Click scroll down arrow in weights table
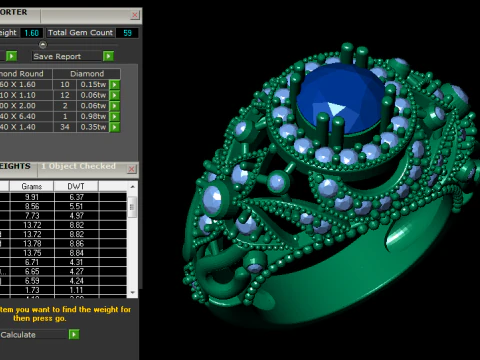480x360 pixels. coord(133,292)
